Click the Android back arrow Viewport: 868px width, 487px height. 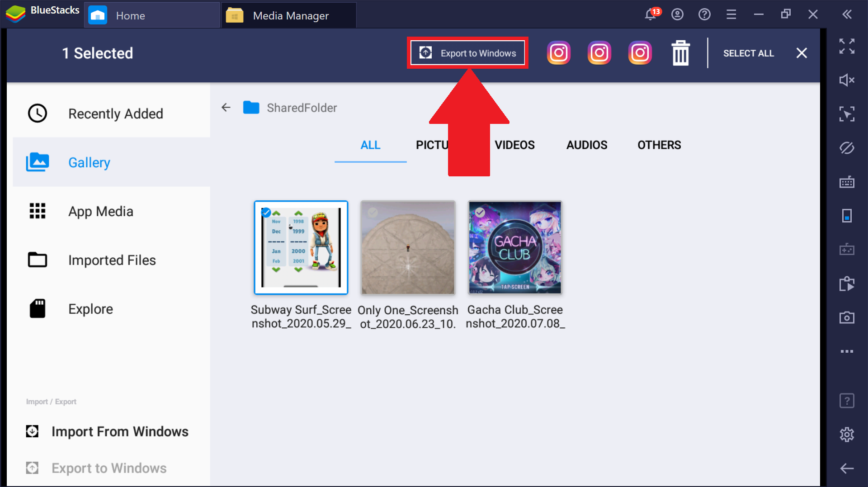click(x=847, y=468)
